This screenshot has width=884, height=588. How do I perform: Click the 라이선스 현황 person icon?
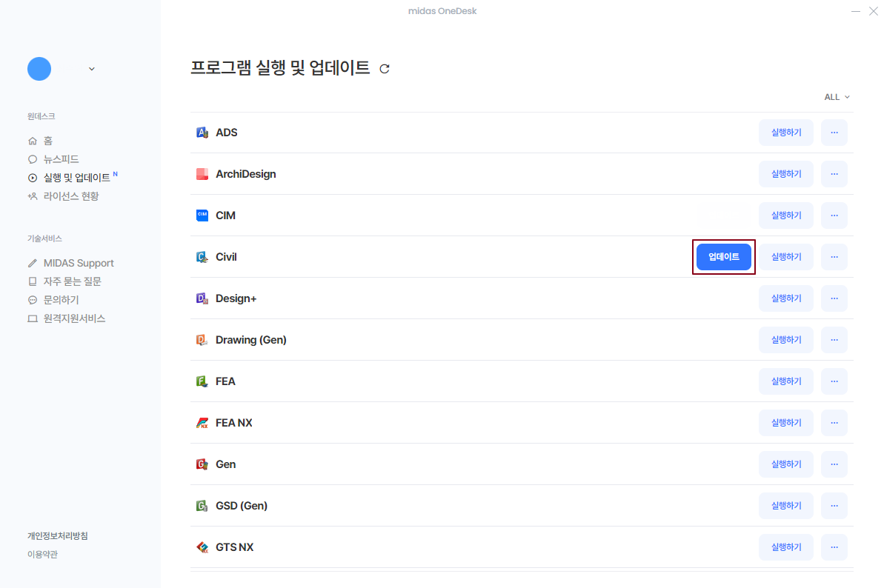pyautogui.click(x=33, y=196)
